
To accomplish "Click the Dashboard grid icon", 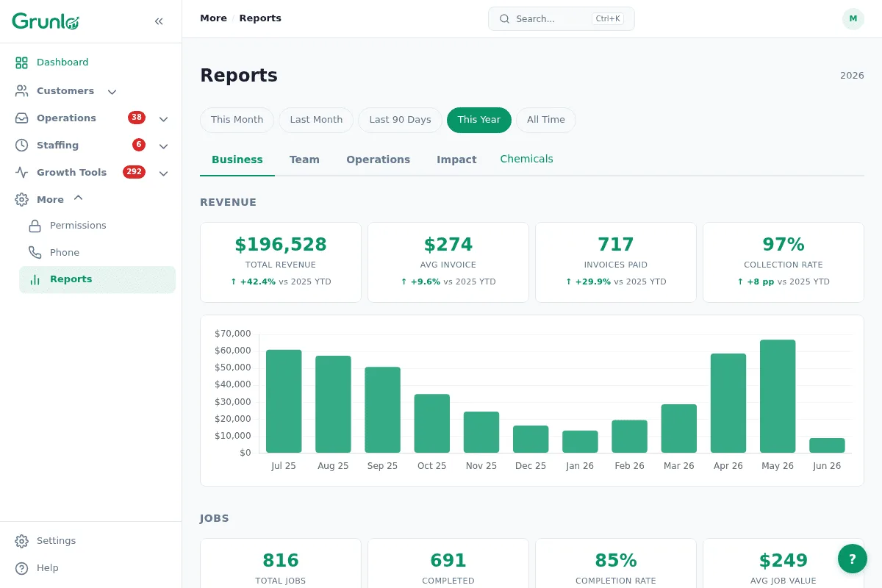I will [x=22, y=62].
